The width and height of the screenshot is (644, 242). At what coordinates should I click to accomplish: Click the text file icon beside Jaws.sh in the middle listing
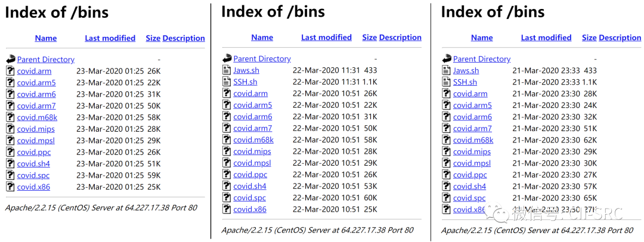[227, 70]
